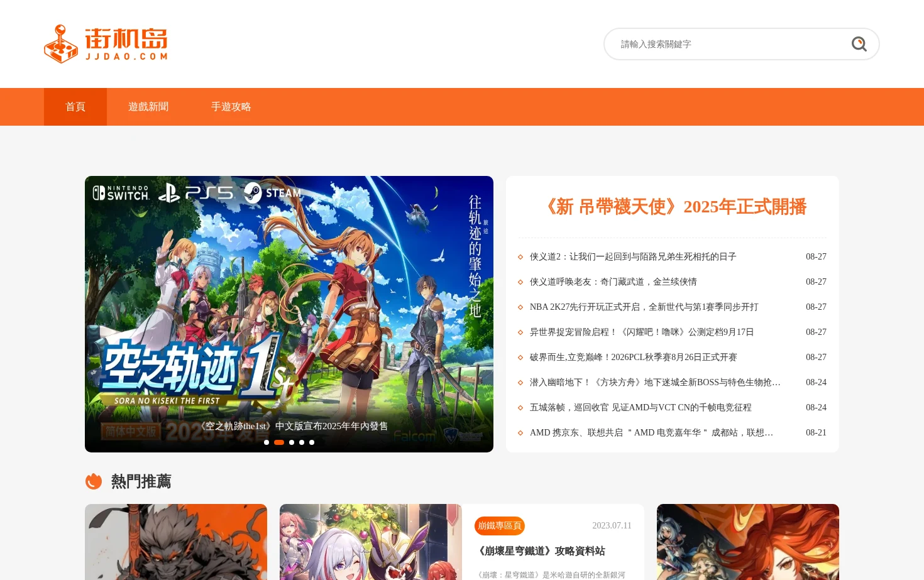Viewport: 924px width, 580px height.
Task: Open news 潜入幽暗地下！《方块方舟》地下迷城
Action: tap(655, 382)
